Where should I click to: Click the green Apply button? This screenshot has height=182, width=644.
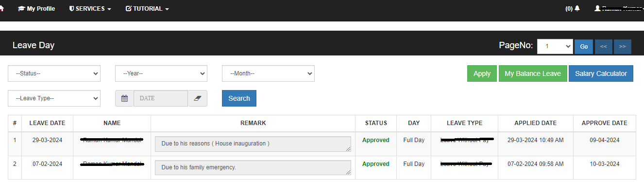pos(482,73)
